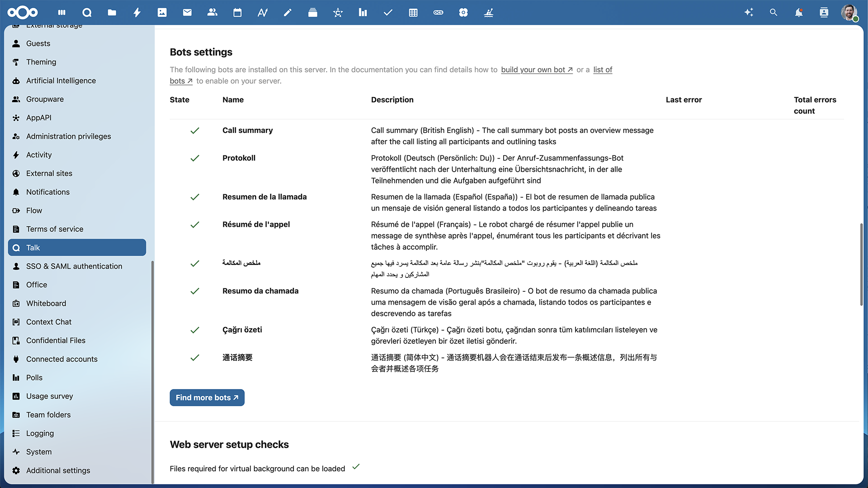The image size is (868, 488).
Task: Open System information section
Action: pyautogui.click(x=77, y=452)
